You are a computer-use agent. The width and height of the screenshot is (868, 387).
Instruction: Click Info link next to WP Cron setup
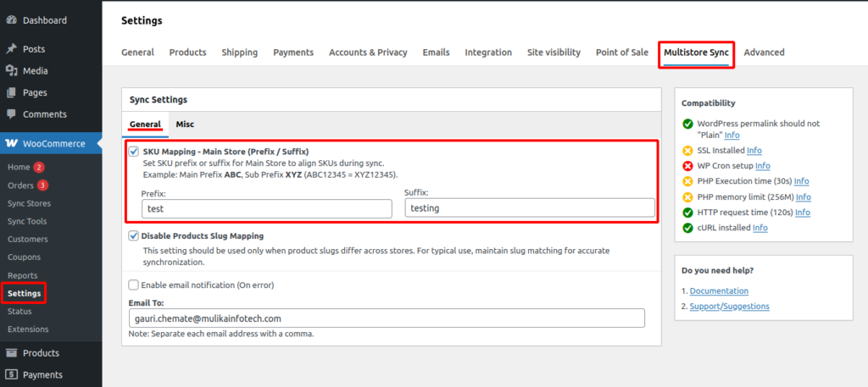(x=762, y=166)
